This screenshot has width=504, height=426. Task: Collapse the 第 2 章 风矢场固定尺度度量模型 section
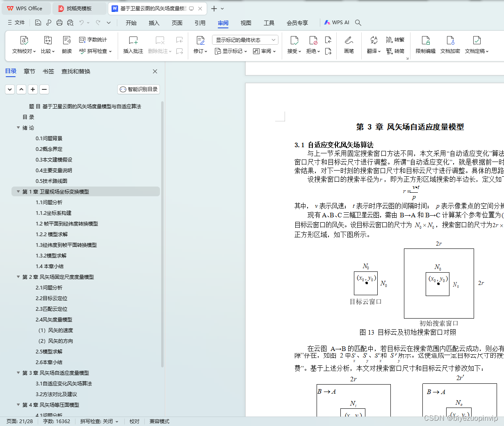[x=18, y=277]
